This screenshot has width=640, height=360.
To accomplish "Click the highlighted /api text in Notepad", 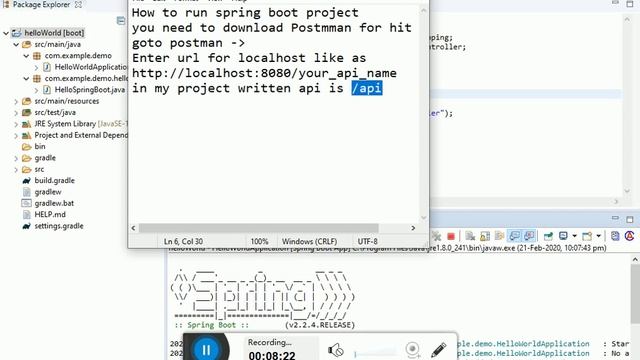I will 367,88.
